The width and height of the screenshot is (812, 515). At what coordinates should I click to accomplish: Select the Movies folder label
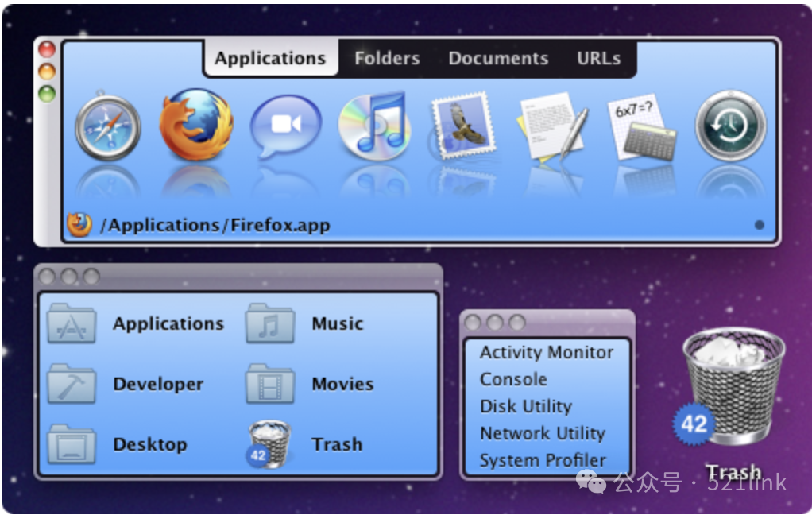point(342,385)
